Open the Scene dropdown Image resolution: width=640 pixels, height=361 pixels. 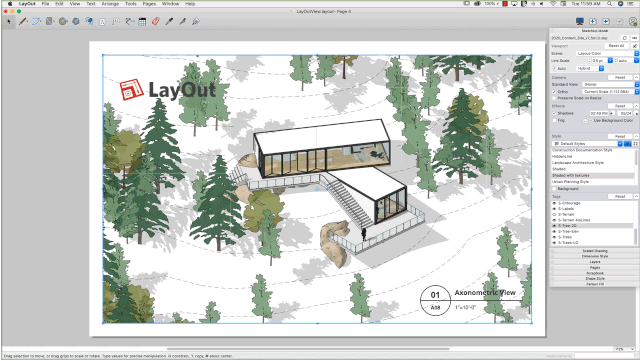[607, 53]
